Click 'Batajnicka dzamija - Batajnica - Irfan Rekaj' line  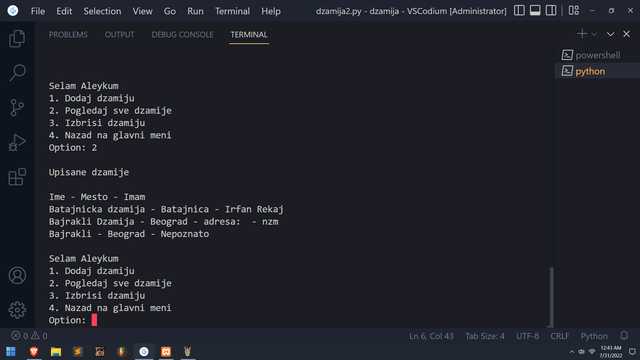[166, 209]
